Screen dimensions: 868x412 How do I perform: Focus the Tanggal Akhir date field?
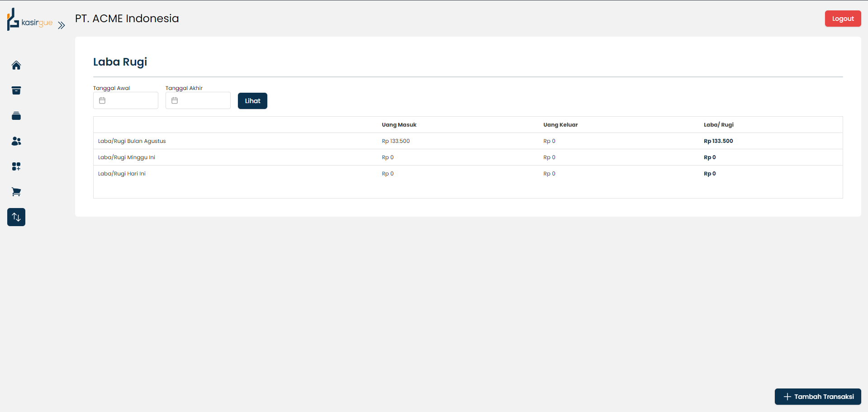point(198,100)
